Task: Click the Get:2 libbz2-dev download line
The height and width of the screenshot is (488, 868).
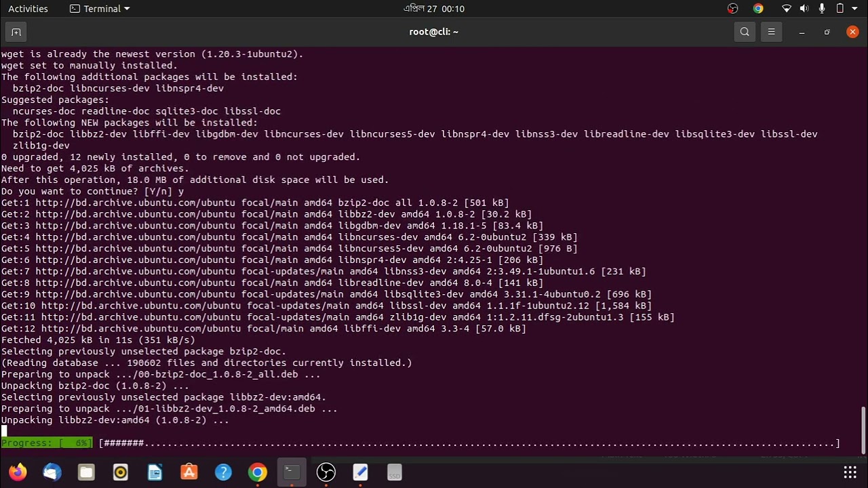Action: (267, 214)
